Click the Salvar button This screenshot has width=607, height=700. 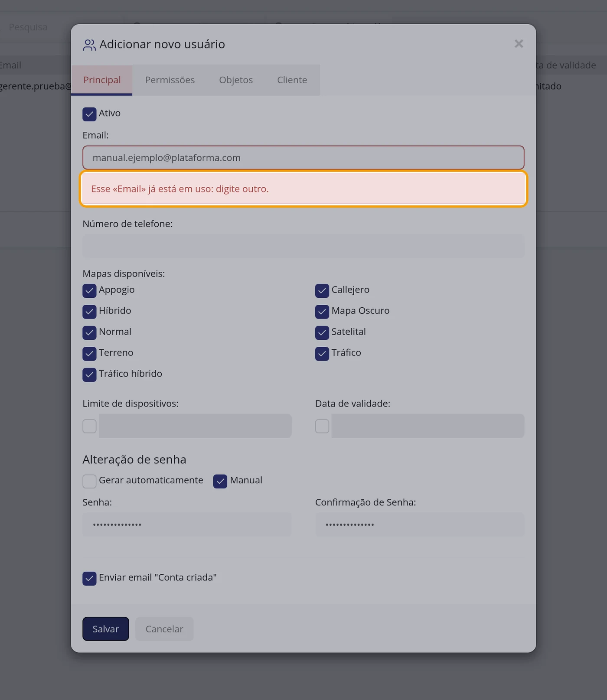tap(106, 628)
